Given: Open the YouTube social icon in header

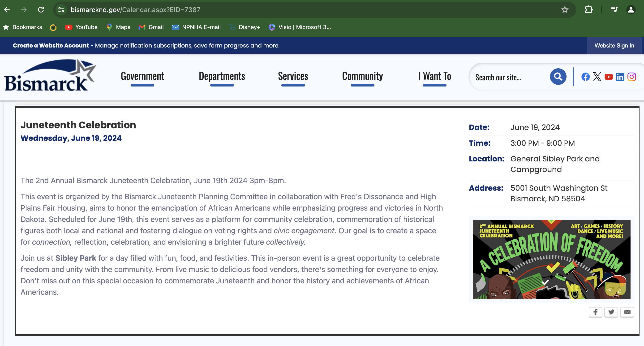Looking at the screenshot, I should [609, 77].
